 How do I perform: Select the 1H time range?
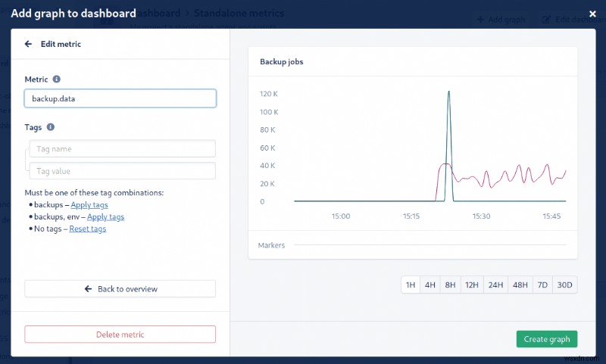pos(411,285)
